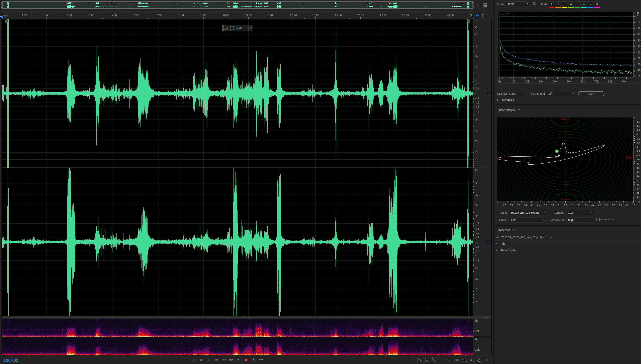This screenshot has width=641, height=364.
Task: Click the Scan button
Action: (591, 94)
